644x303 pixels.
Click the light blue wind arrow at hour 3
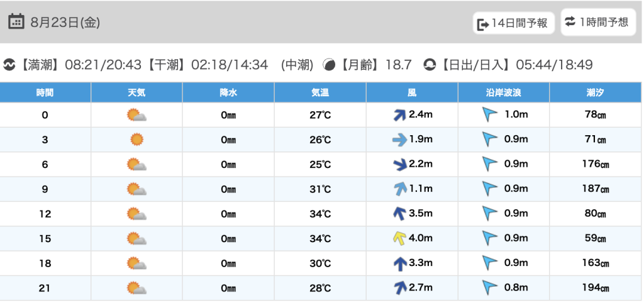399,140
